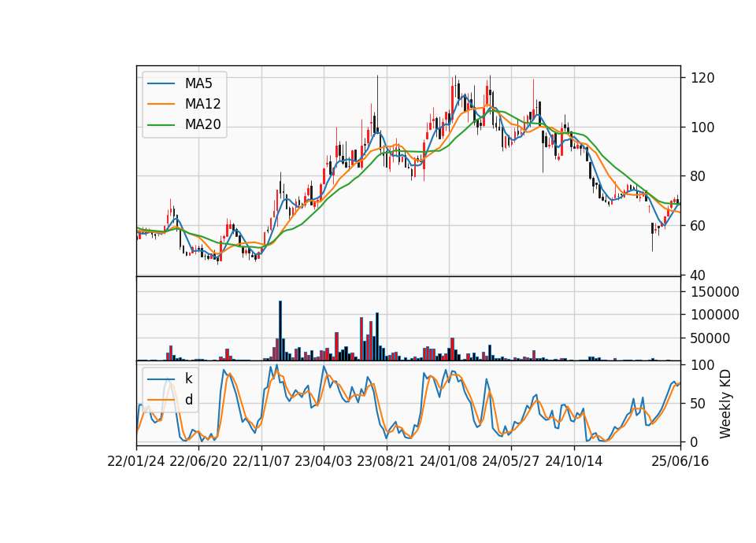The height and width of the screenshot is (543, 756).
Task: Click the 24/10/14 date tick label
Action: point(574,462)
